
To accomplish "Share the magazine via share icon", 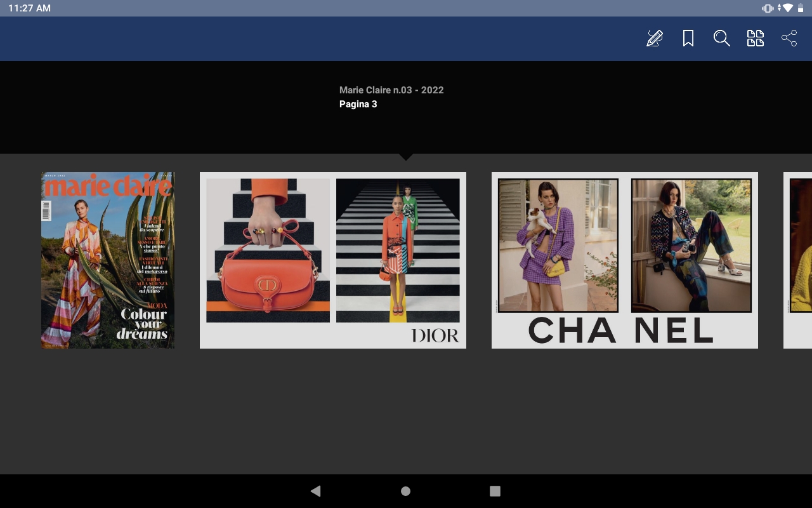I will tap(789, 39).
